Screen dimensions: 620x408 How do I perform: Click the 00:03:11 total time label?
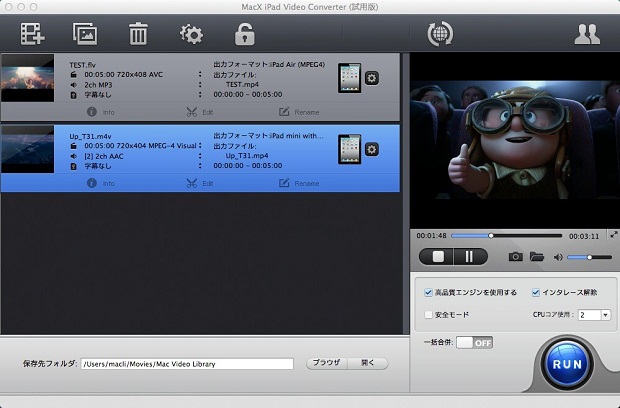point(584,236)
